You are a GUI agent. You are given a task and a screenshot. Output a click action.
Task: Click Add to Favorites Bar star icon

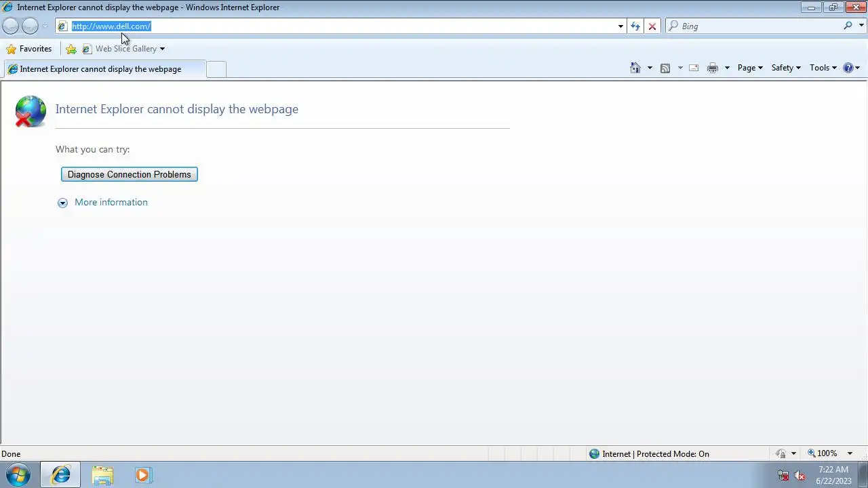coord(71,49)
